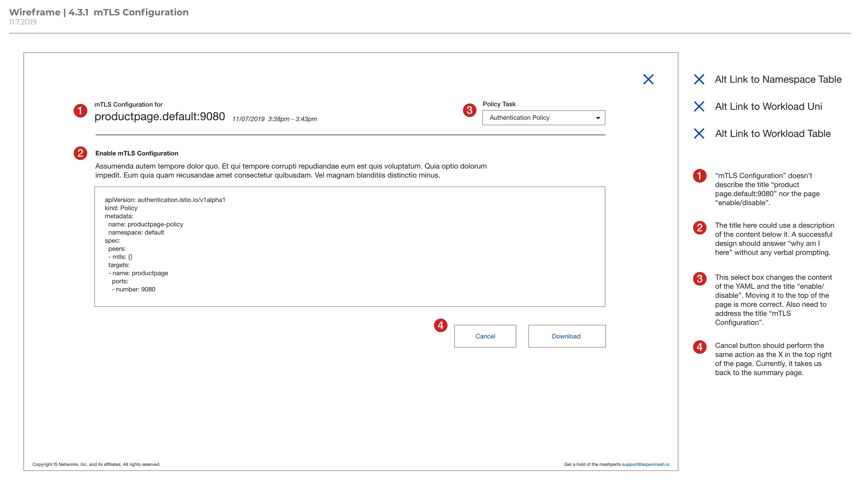Click '- name: productpage' target line
The image size is (868, 488).
click(138, 273)
